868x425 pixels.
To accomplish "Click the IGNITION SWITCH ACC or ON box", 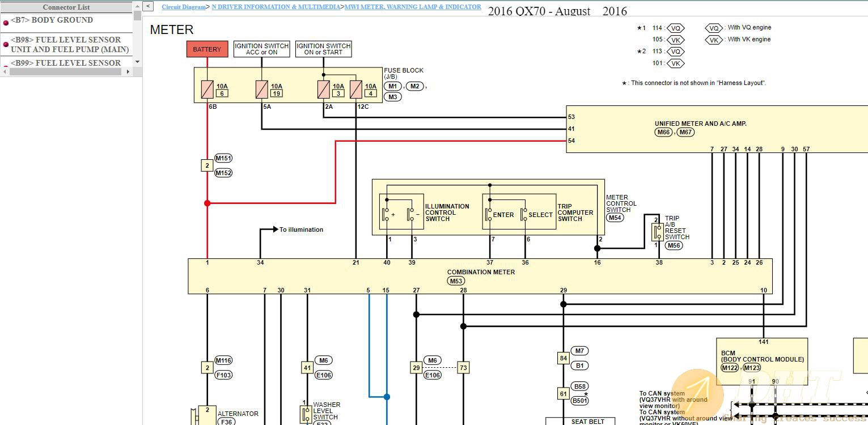I will (x=261, y=49).
